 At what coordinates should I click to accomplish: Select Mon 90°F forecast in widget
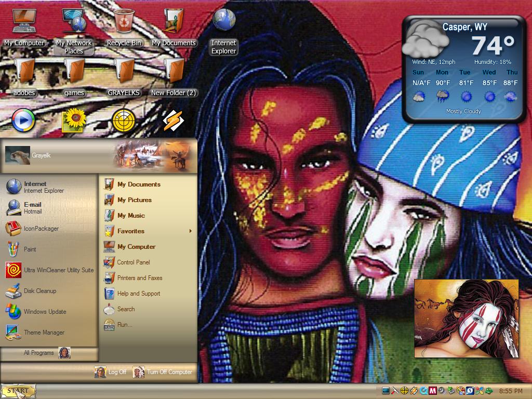[x=443, y=87]
